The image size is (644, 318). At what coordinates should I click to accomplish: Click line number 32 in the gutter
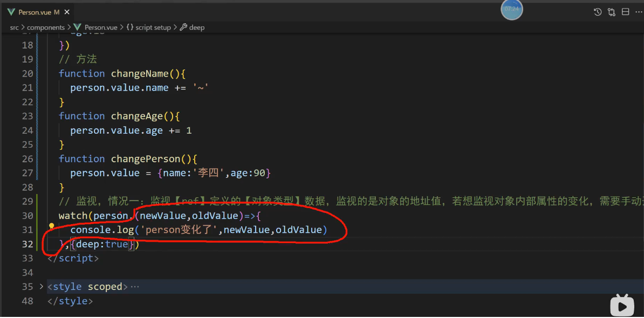(26, 244)
